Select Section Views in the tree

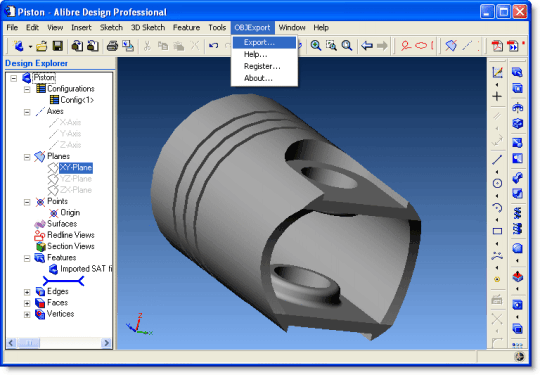point(71,246)
